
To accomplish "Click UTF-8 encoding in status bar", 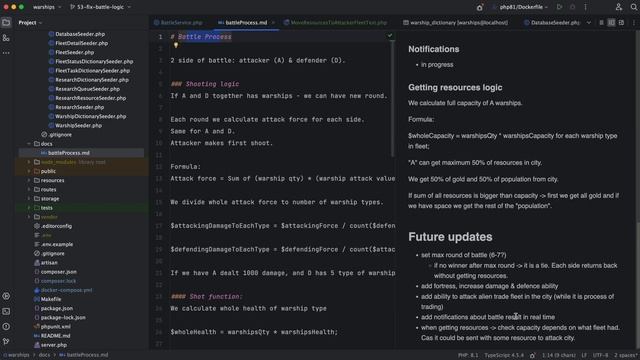I will pyautogui.click(x=600, y=355).
